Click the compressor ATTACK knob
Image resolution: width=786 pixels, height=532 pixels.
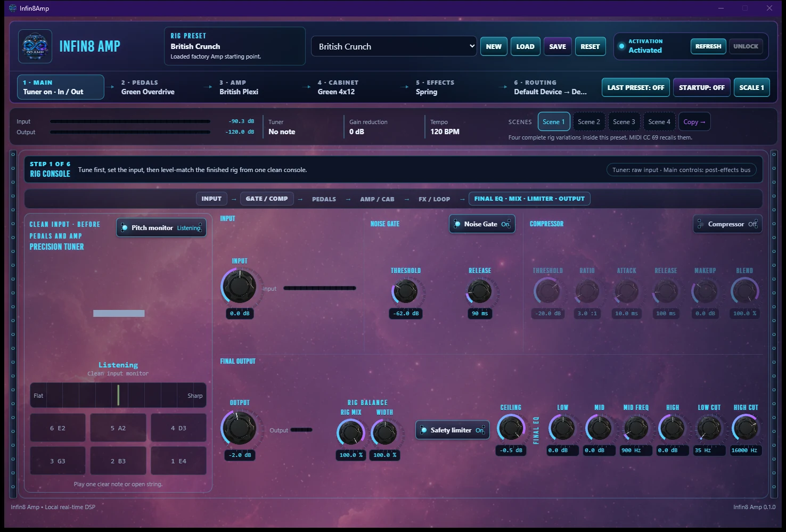[627, 291]
